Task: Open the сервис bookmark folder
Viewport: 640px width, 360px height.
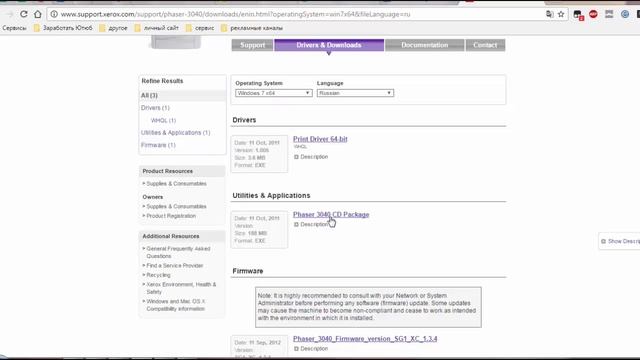Action: click(200, 28)
